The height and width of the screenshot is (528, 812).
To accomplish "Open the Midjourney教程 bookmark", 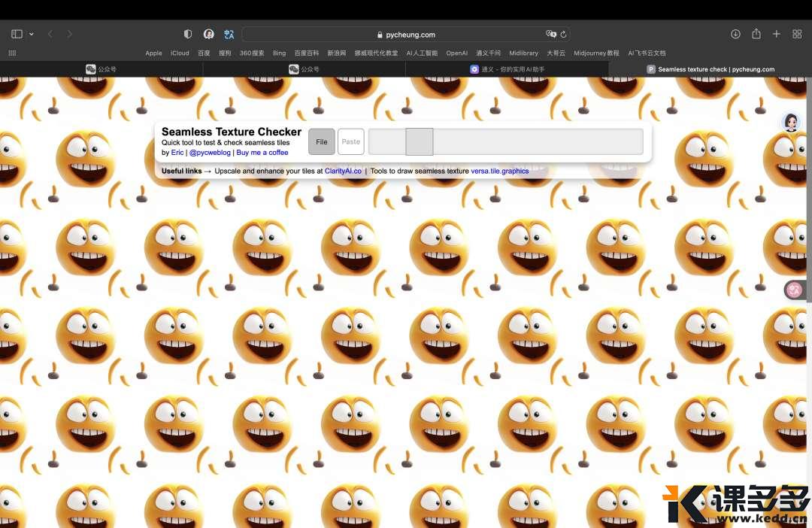I will tap(596, 53).
